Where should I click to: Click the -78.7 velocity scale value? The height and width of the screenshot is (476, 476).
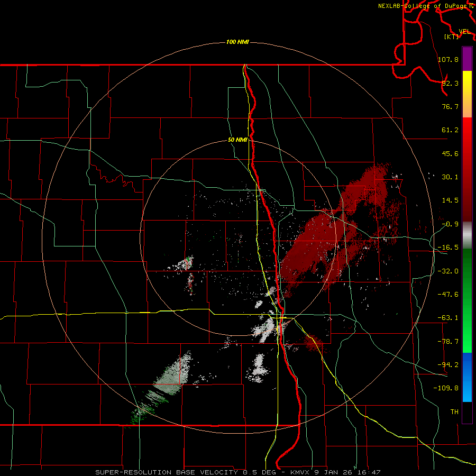pyautogui.click(x=448, y=342)
